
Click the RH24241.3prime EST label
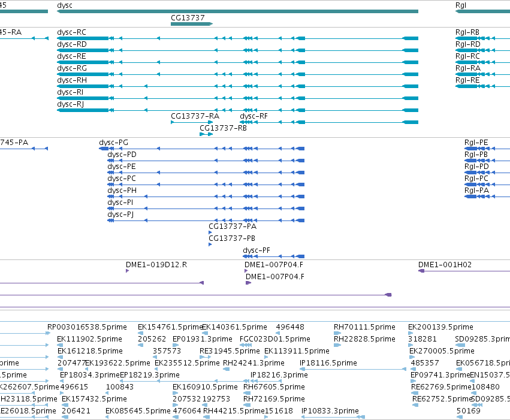pos(254,363)
